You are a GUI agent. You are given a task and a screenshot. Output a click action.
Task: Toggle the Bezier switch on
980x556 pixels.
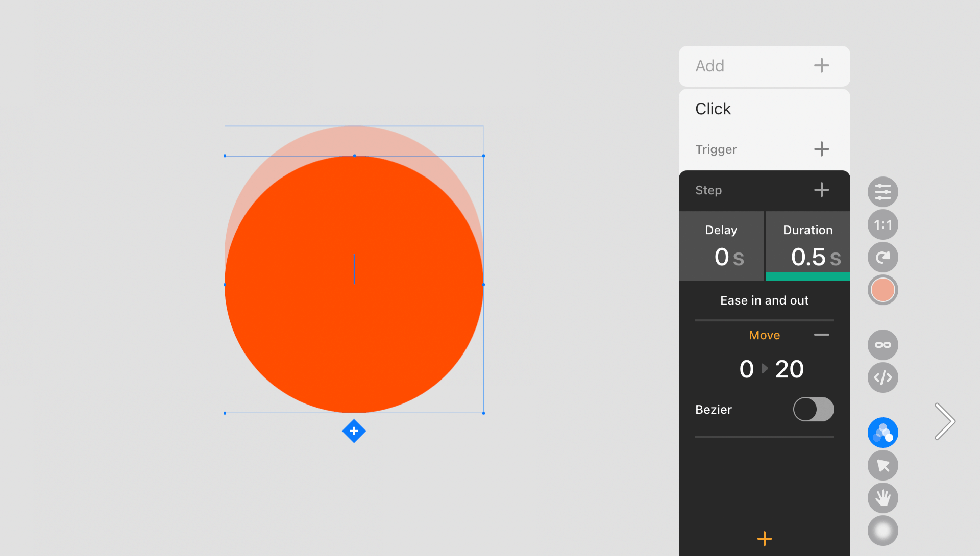814,409
